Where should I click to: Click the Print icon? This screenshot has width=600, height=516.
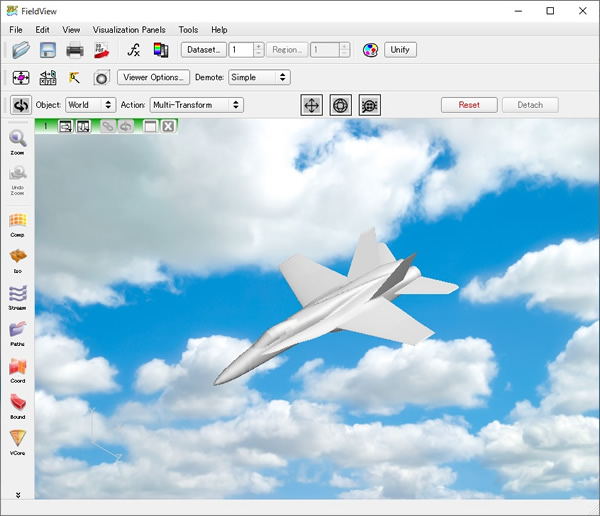(74, 50)
